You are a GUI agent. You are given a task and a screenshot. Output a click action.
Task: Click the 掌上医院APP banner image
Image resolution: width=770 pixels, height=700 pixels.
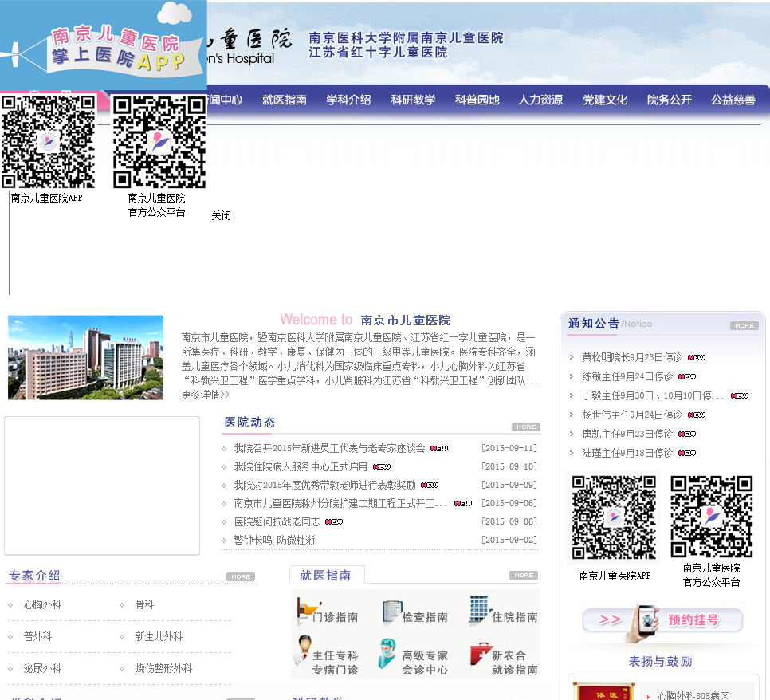tap(103, 45)
